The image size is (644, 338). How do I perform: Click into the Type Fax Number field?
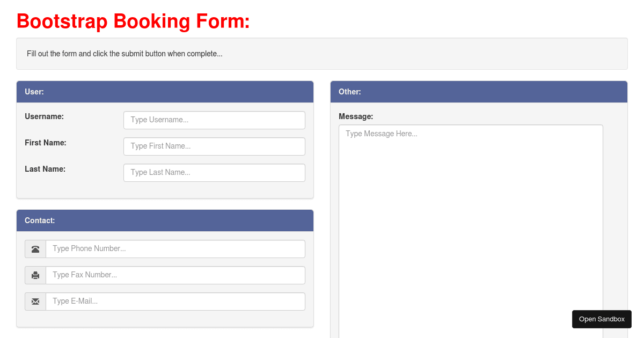175,275
